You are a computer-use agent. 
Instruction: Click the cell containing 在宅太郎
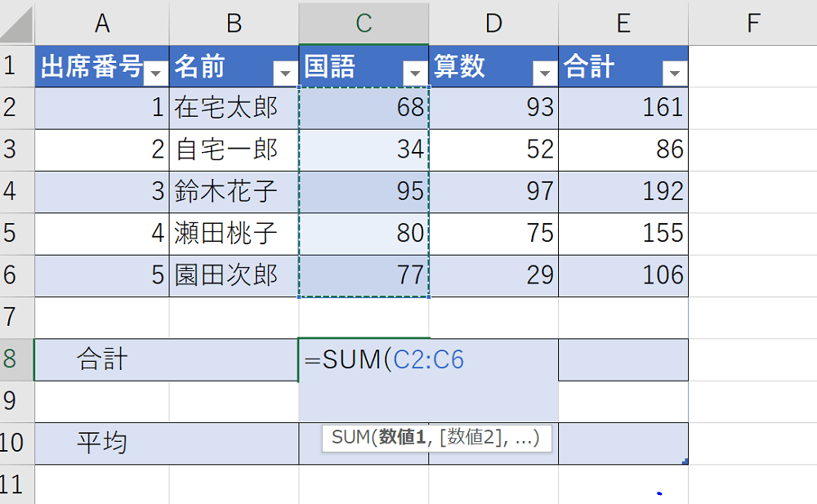click(x=234, y=108)
